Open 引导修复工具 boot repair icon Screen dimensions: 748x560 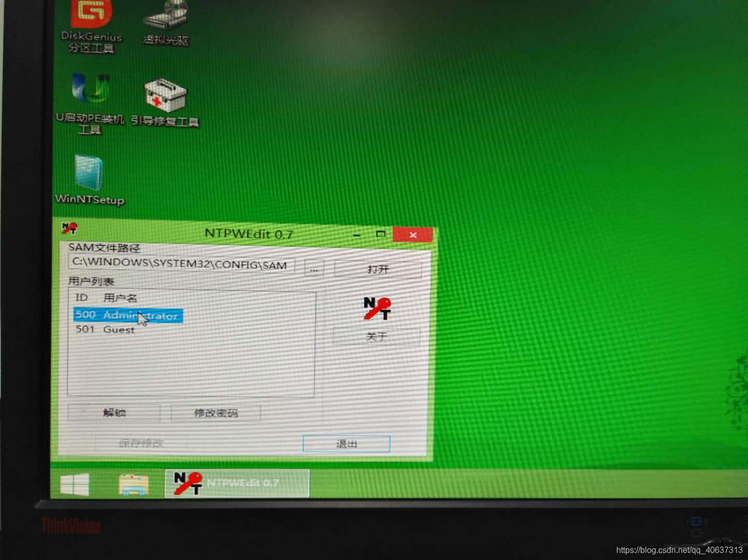tap(165, 103)
